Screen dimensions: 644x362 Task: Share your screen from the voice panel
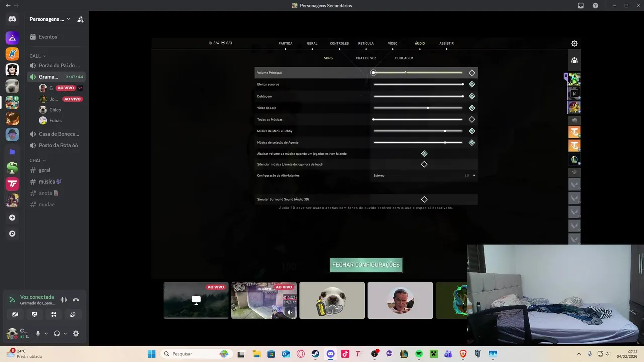pyautogui.click(x=34, y=314)
